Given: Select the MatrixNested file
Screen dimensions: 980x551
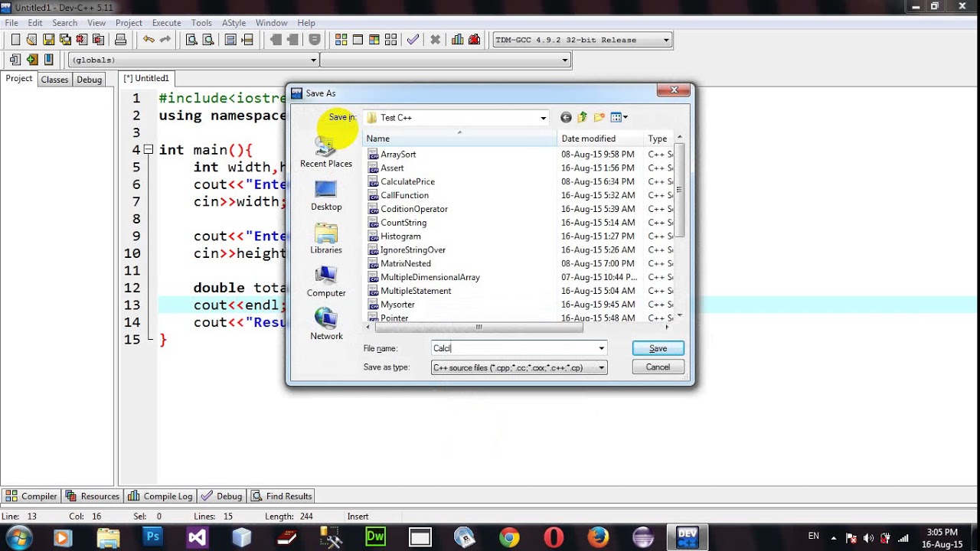Looking at the screenshot, I should tap(406, 263).
